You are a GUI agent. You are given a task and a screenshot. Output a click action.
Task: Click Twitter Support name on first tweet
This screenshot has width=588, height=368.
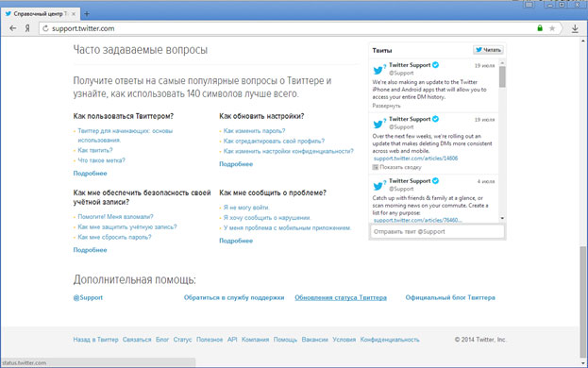[x=410, y=65]
